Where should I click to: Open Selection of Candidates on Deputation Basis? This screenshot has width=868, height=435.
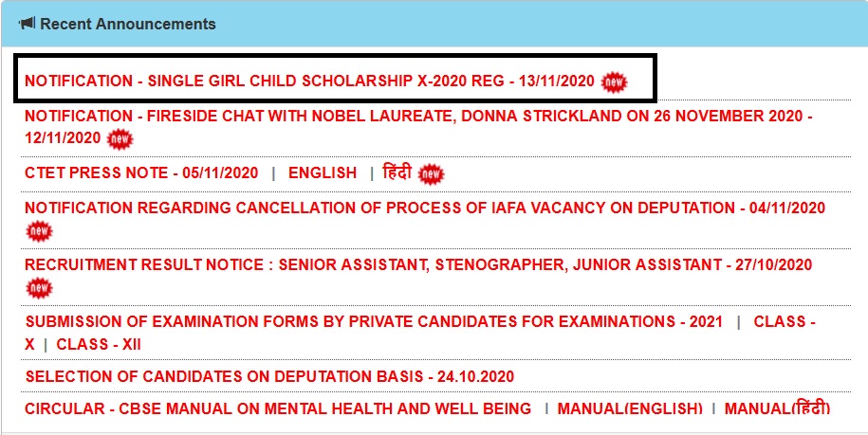[x=270, y=377]
